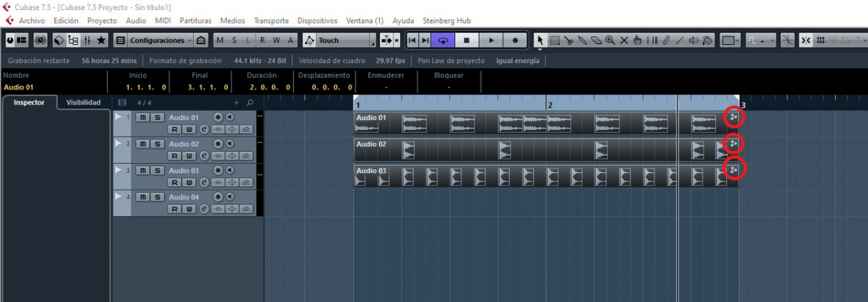
Task: Solo the Audio 02 track
Action: click(157, 144)
